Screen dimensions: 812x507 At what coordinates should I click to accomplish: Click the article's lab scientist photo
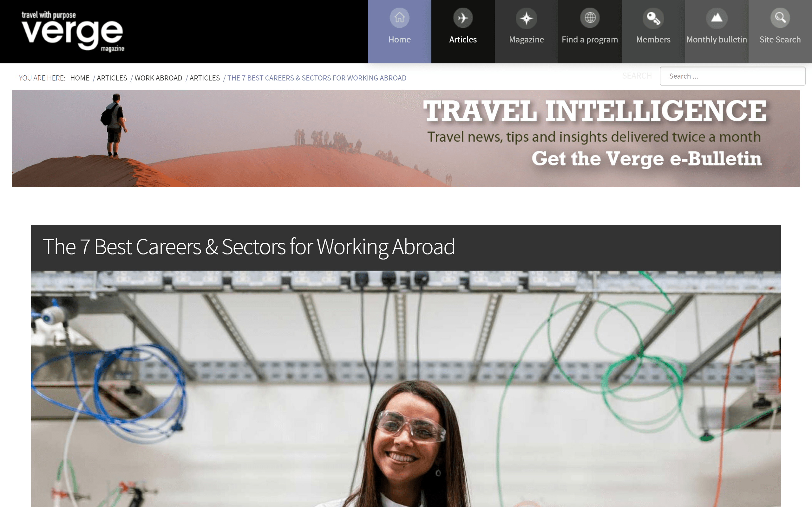pos(406,388)
